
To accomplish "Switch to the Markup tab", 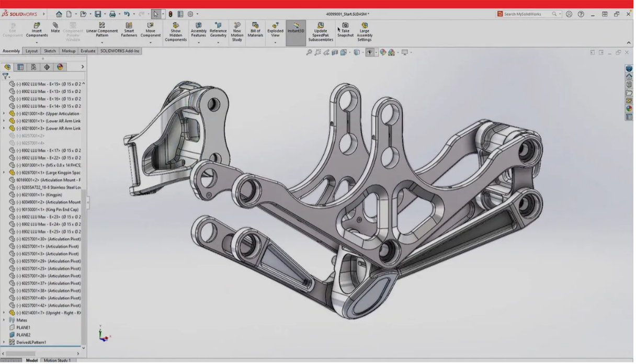I will (69, 51).
